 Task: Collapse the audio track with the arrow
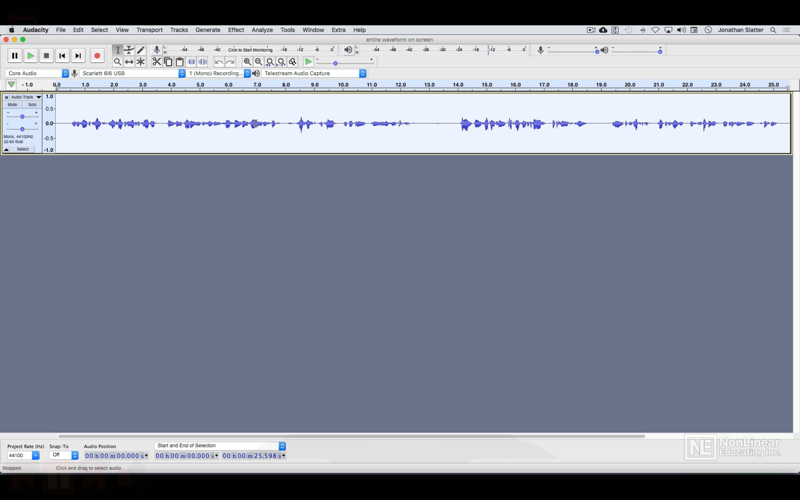tap(6, 149)
